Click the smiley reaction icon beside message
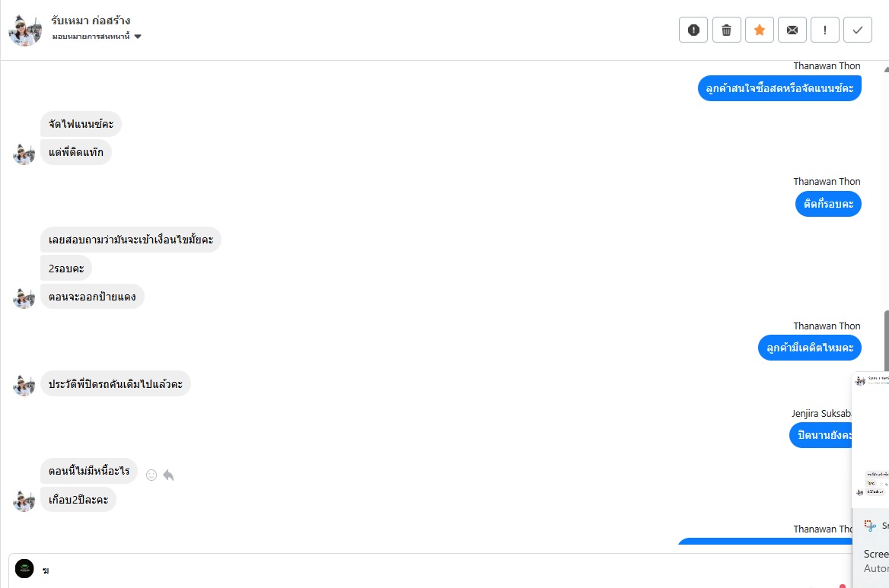Screen dimensions: 889x588 coord(151,475)
